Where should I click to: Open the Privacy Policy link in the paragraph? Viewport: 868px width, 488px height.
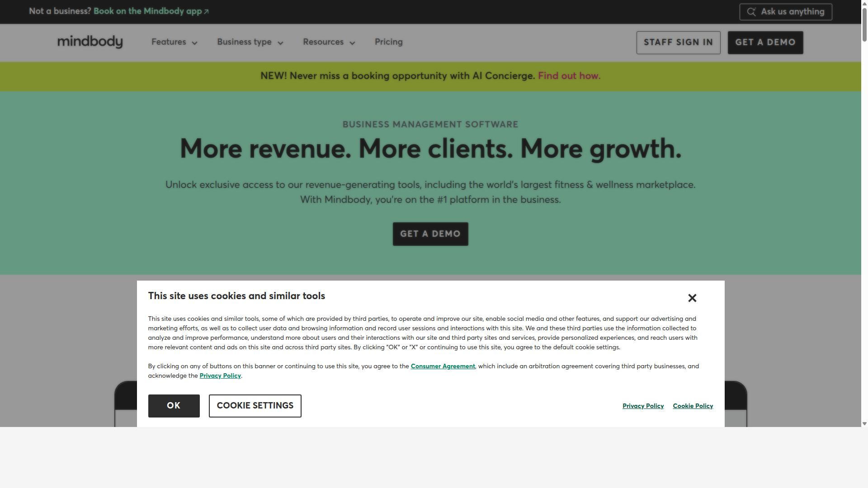tap(220, 376)
